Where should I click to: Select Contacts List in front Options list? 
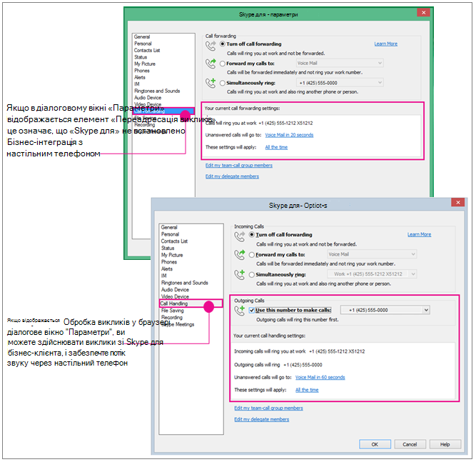[174, 241]
